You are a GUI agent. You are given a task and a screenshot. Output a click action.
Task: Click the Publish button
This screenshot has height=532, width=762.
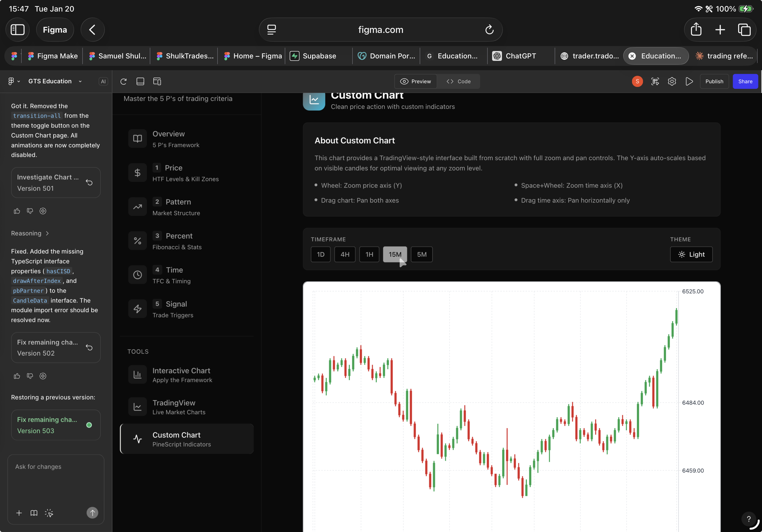click(714, 81)
